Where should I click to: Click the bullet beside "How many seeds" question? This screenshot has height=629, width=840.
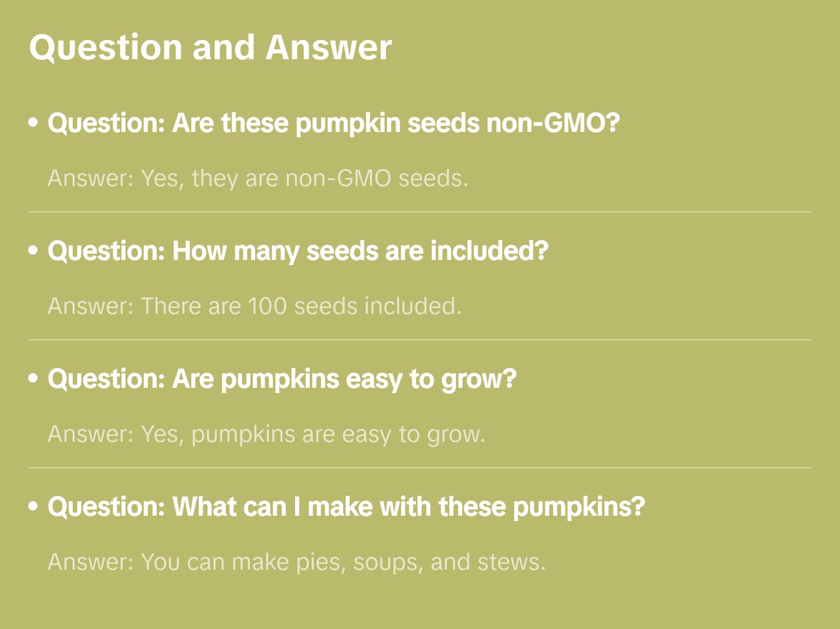click(x=33, y=251)
